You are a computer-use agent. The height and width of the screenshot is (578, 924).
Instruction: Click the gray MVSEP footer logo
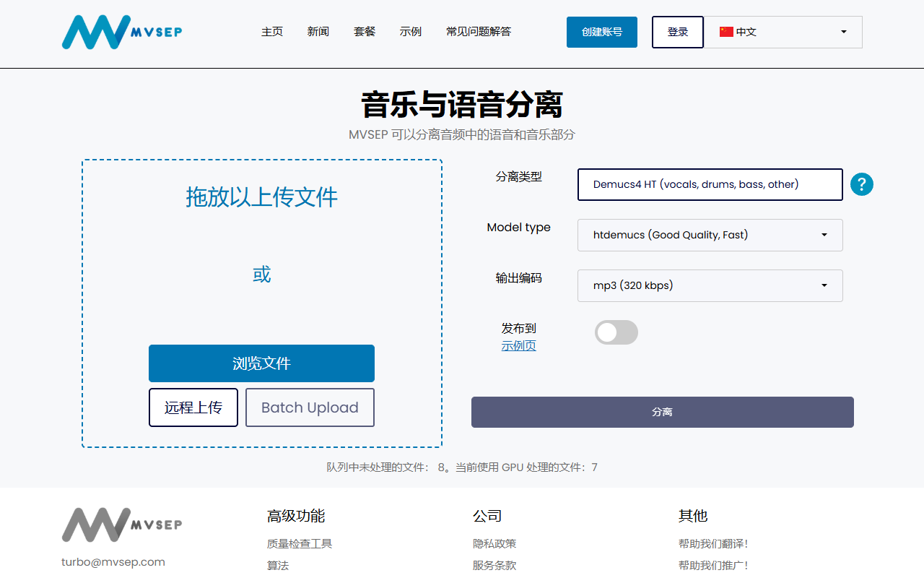pos(122,525)
